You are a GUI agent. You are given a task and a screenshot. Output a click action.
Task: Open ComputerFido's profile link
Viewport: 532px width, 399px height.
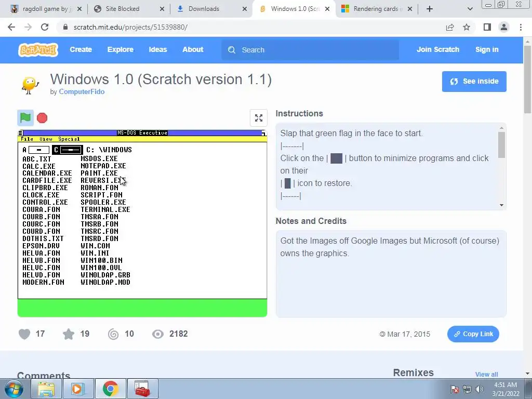pos(82,91)
